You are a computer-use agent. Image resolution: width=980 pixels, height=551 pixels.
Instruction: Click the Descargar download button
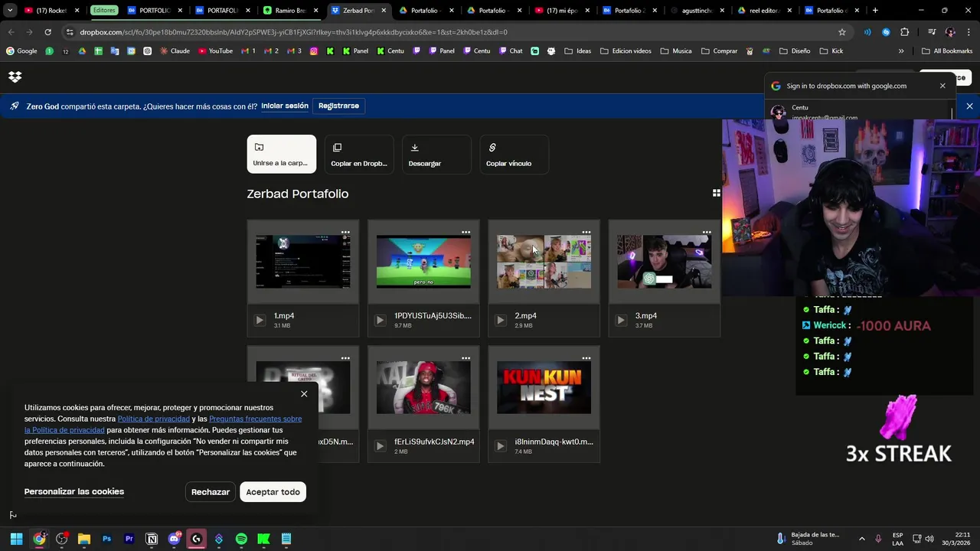(437, 154)
